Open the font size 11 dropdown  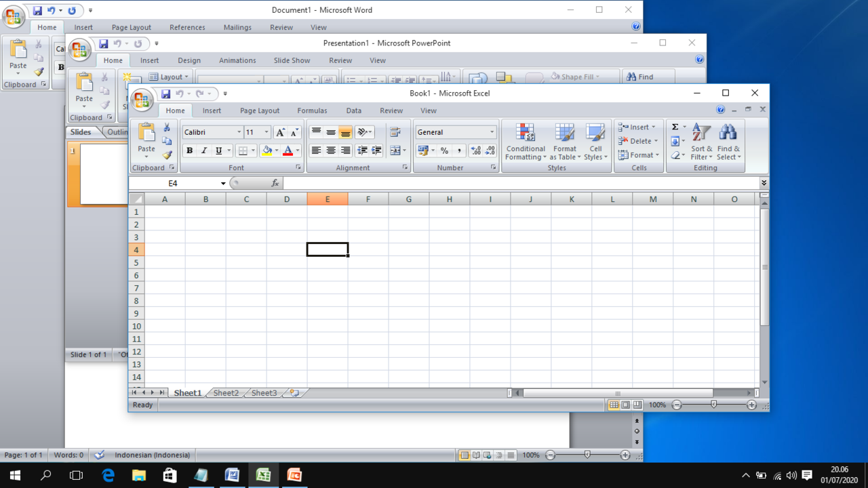(267, 132)
